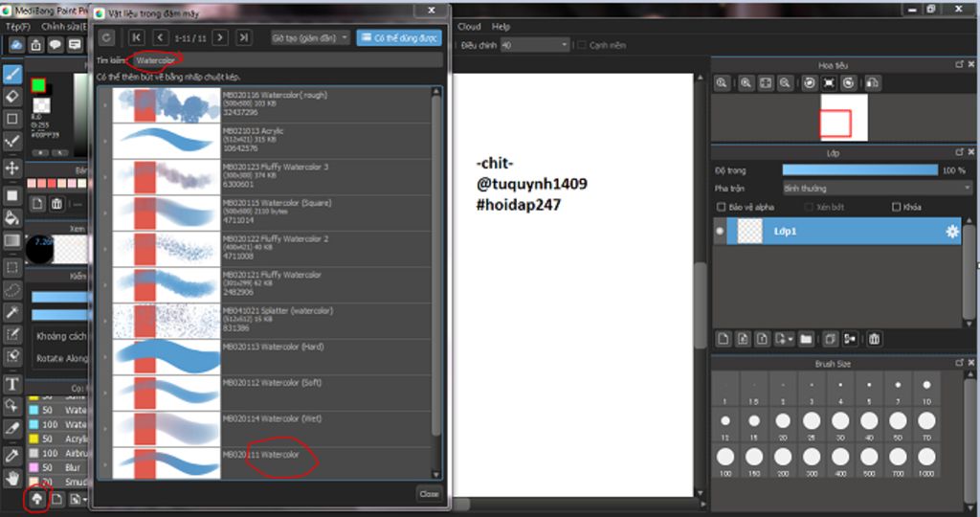Select the Text tool
The image size is (980, 517).
point(12,384)
